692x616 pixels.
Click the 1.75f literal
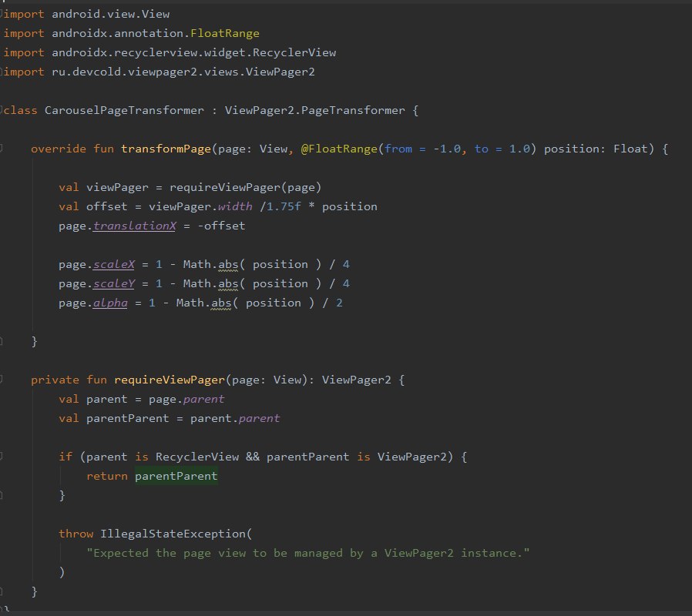[284, 207]
